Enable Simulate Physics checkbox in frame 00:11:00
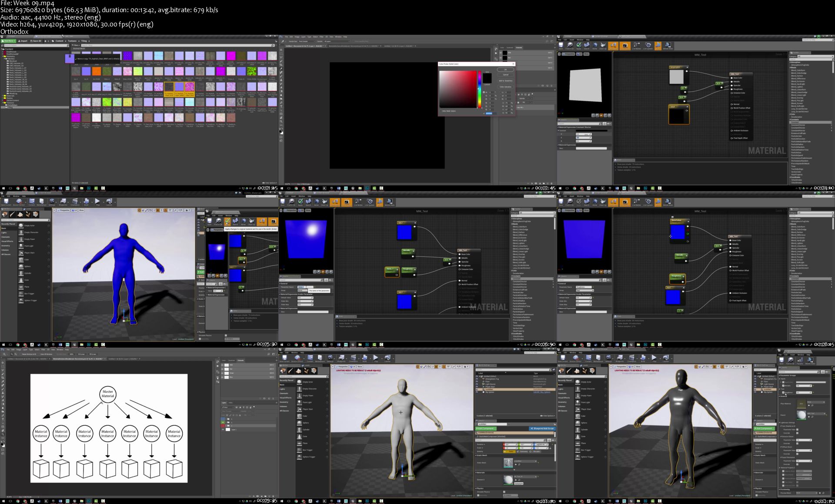This screenshot has height=504, width=835. pyautogui.click(x=504, y=492)
